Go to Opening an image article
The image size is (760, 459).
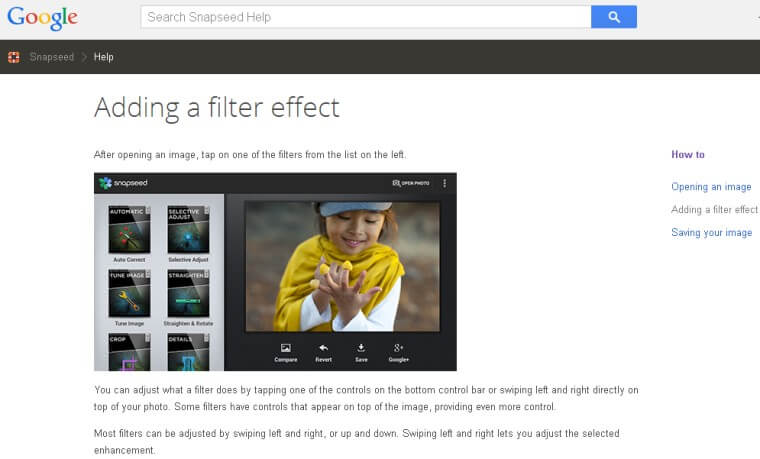711,187
